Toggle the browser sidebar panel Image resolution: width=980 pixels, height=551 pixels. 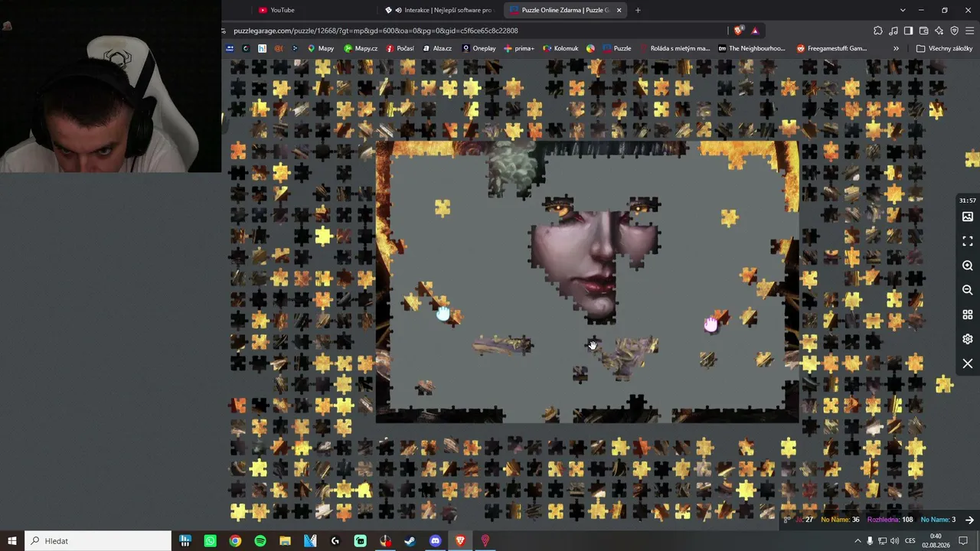tap(908, 31)
